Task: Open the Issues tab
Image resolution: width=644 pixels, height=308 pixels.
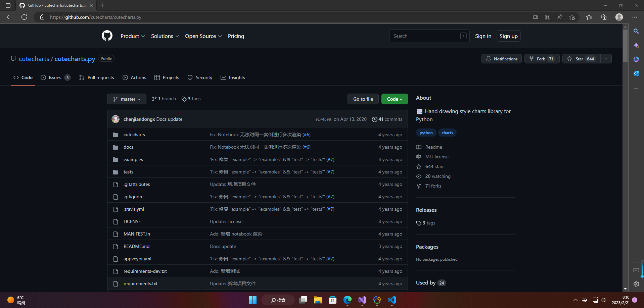Action: point(55,78)
